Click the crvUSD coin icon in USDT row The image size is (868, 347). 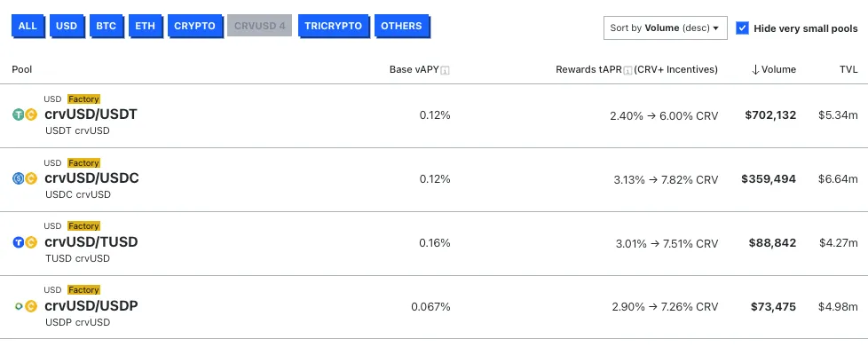[31, 115]
